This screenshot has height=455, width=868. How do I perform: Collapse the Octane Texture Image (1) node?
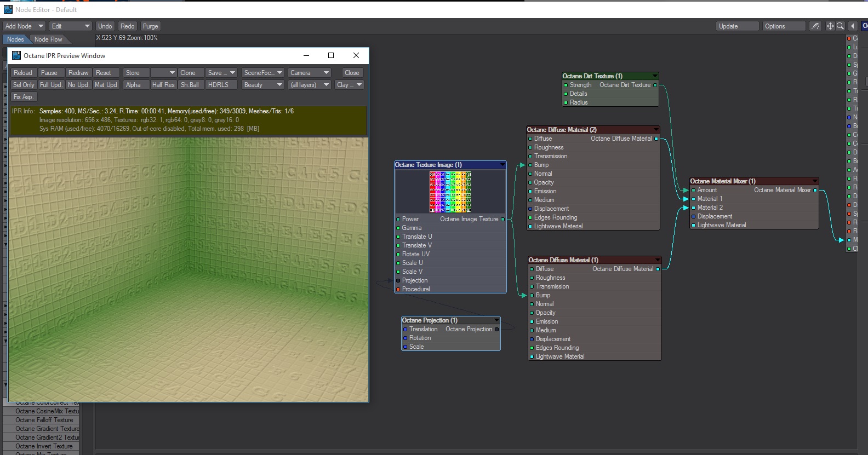point(502,165)
